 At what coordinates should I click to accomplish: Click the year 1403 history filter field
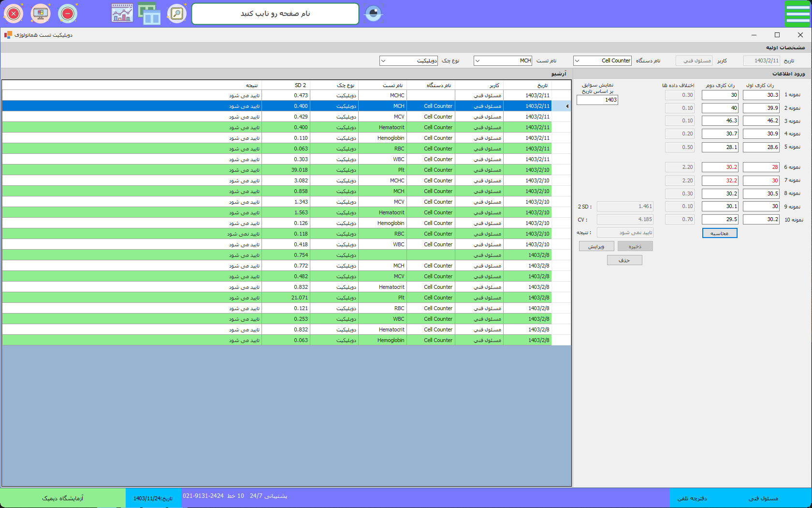(597, 100)
